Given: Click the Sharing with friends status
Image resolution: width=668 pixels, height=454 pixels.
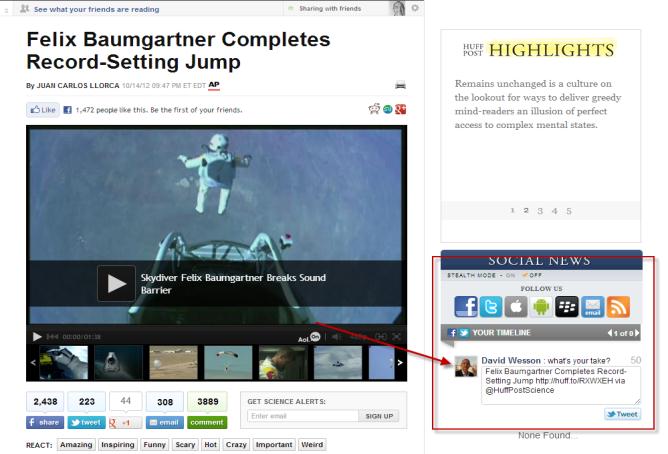Looking at the screenshot, I should pos(330,9).
